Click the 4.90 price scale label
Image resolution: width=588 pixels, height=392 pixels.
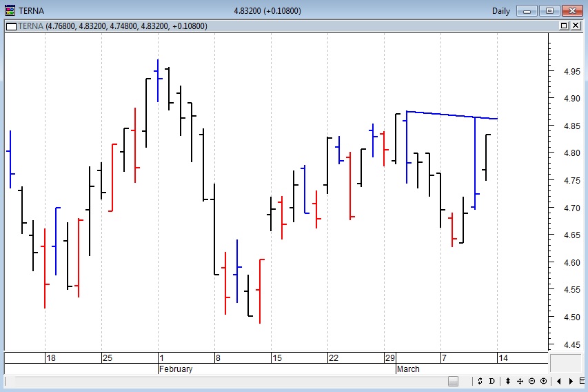click(572, 99)
